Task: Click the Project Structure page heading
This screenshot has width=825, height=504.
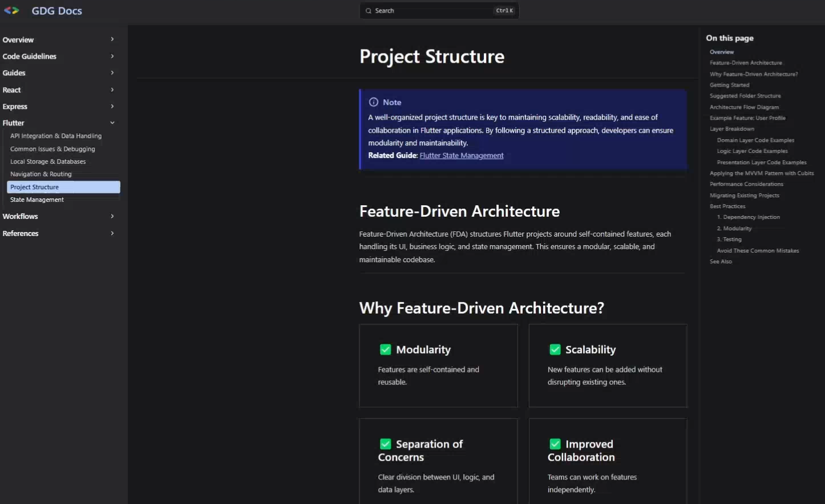Action: (x=432, y=56)
